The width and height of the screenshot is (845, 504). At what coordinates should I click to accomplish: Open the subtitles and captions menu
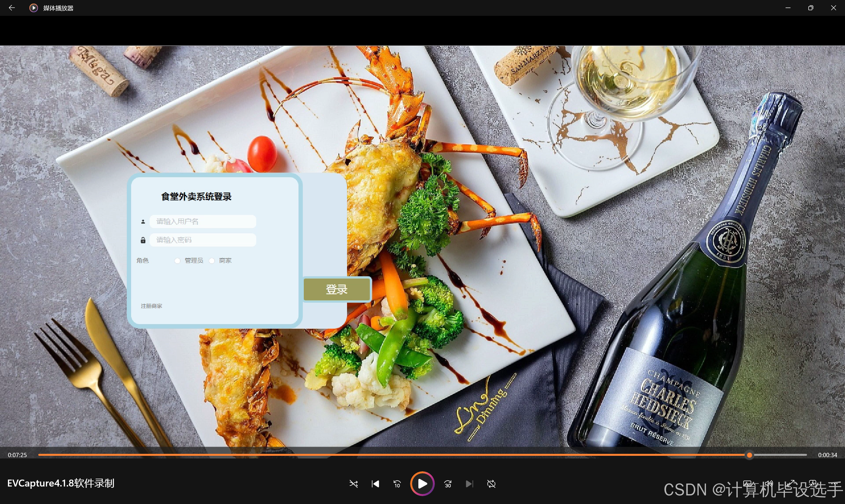(747, 483)
